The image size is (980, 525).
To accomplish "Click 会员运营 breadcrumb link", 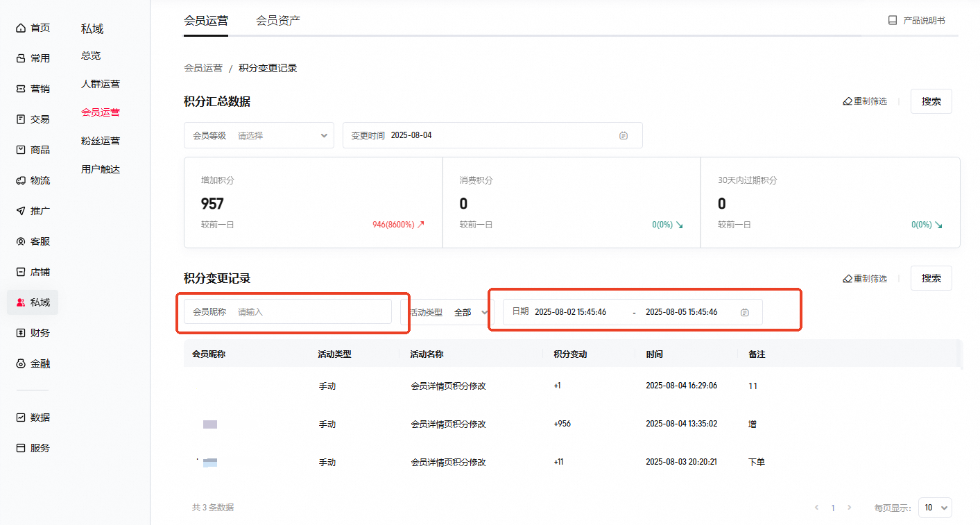I will [203, 68].
